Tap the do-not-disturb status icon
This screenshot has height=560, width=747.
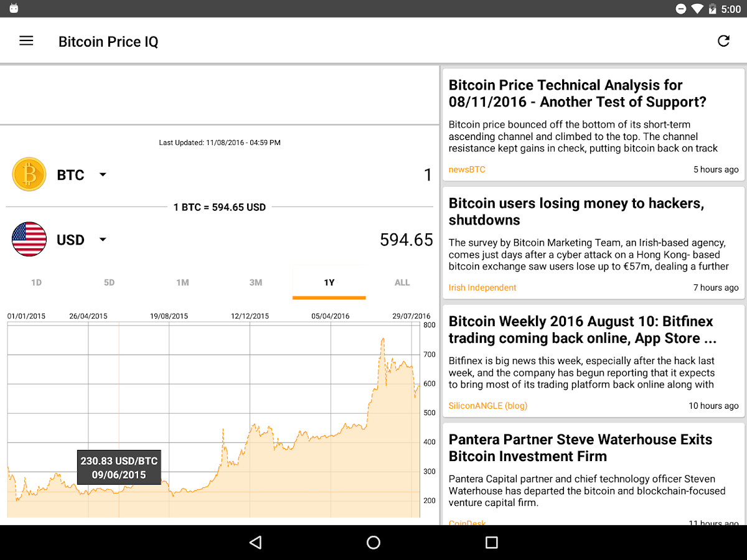click(681, 9)
